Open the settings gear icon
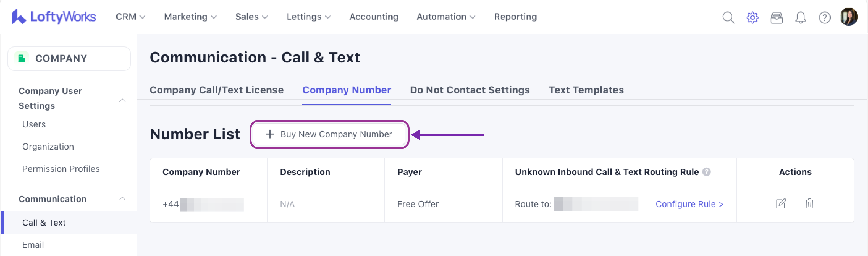 tap(752, 17)
